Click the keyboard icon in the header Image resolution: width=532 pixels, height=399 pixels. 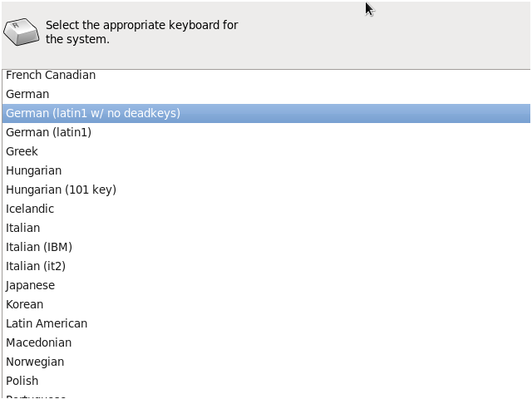coord(22,32)
